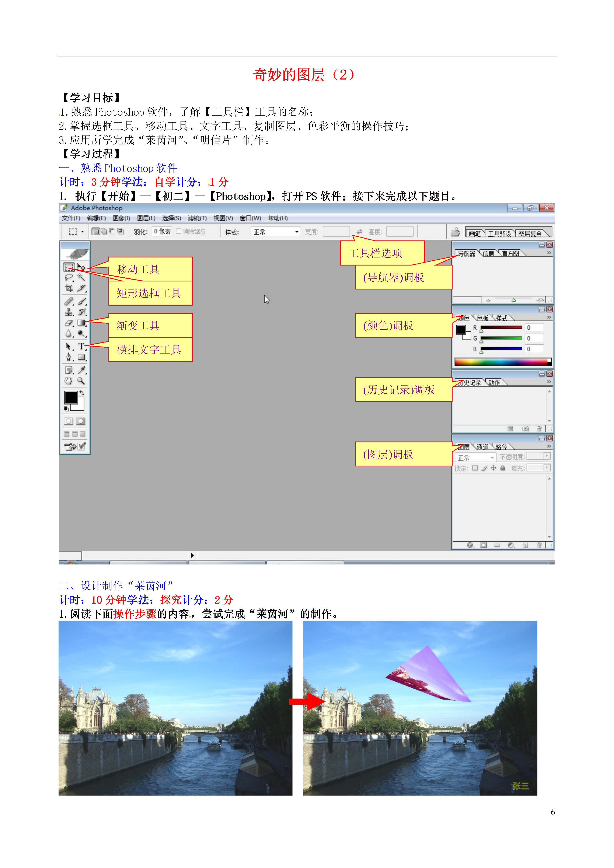Open the 图像(I) menu
Image resolution: width=614 pixels, height=868 pixels.
[x=121, y=218]
